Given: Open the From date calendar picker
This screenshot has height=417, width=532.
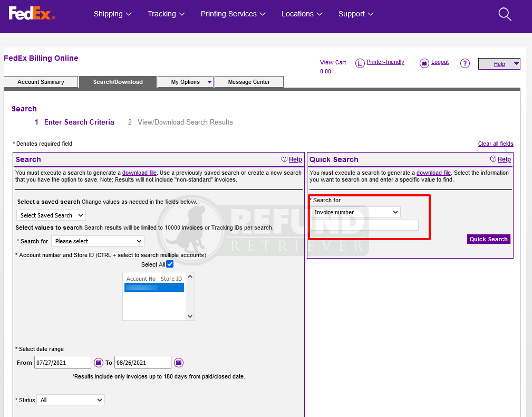Looking at the screenshot, I should pyautogui.click(x=99, y=363).
